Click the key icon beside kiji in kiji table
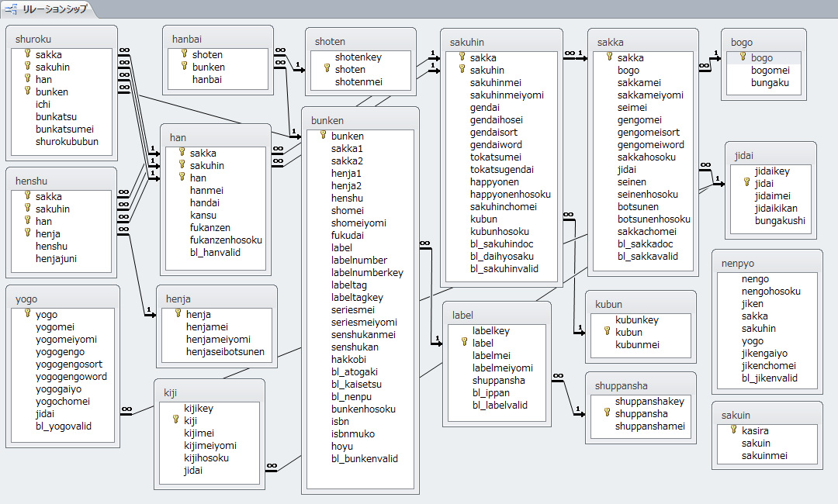This screenshot has width=838, height=504. (x=176, y=420)
